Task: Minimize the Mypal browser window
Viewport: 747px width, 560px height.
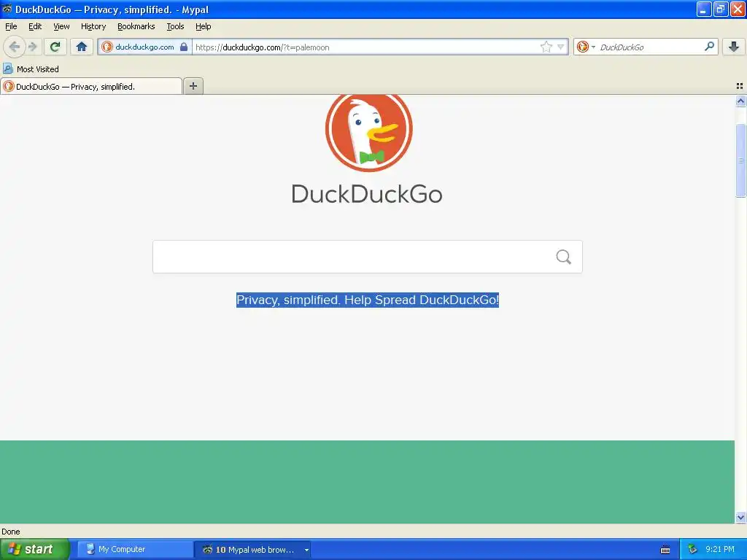Action: pos(703,9)
